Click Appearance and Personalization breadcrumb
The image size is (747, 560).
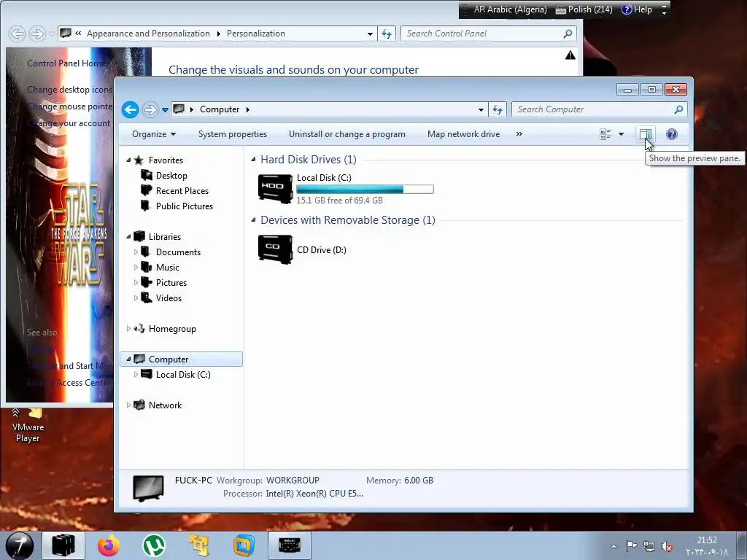pyautogui.click(x=148, y=34)
